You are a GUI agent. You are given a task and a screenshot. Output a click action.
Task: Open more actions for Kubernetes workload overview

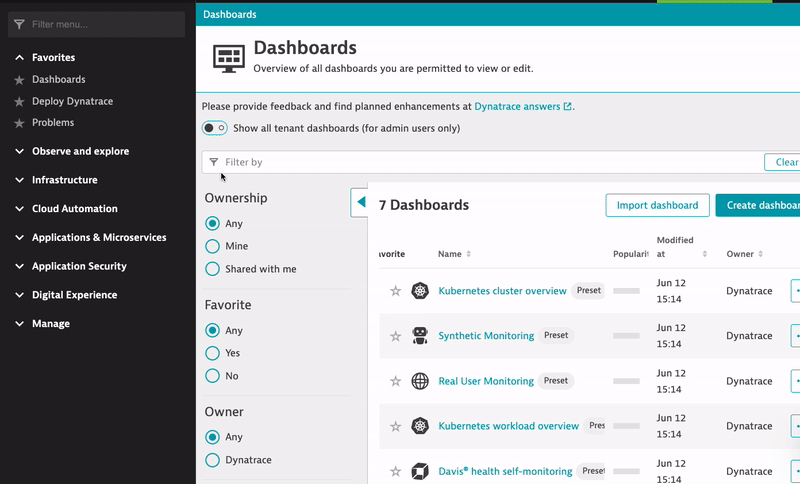pos(795,426)
